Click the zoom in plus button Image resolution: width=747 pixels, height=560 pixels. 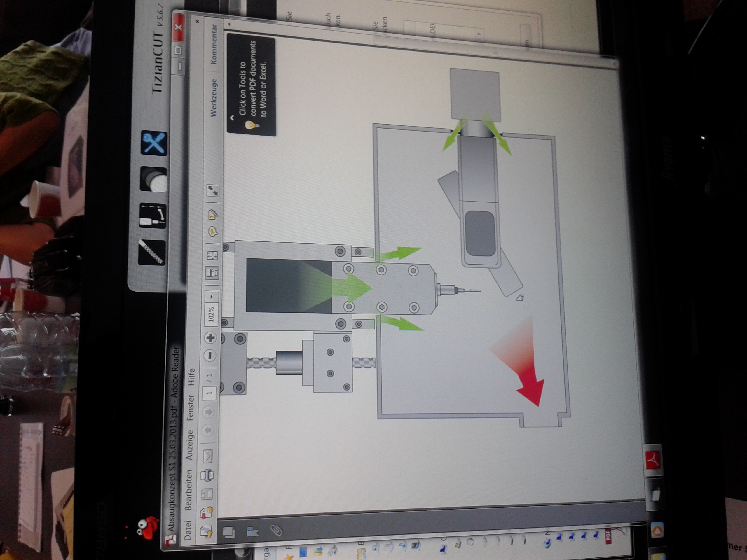(x=210, y=337)
